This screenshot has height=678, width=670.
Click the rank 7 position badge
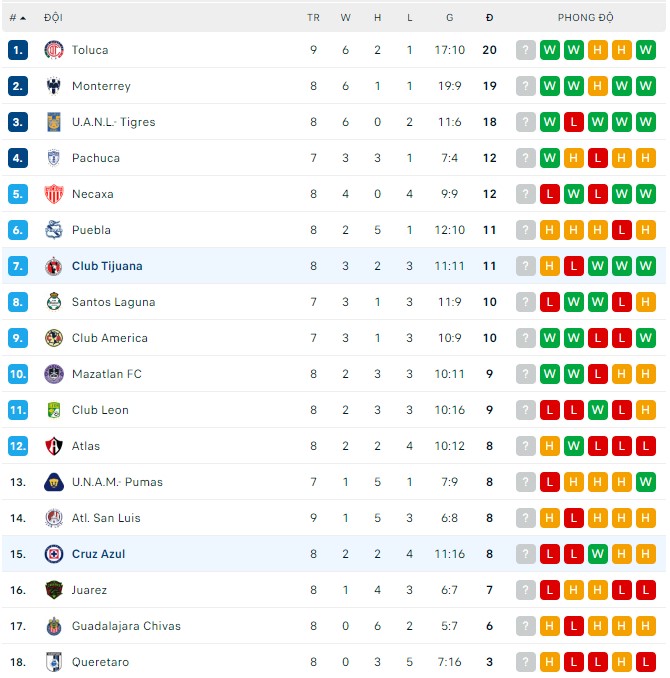[x=17, y=266]
